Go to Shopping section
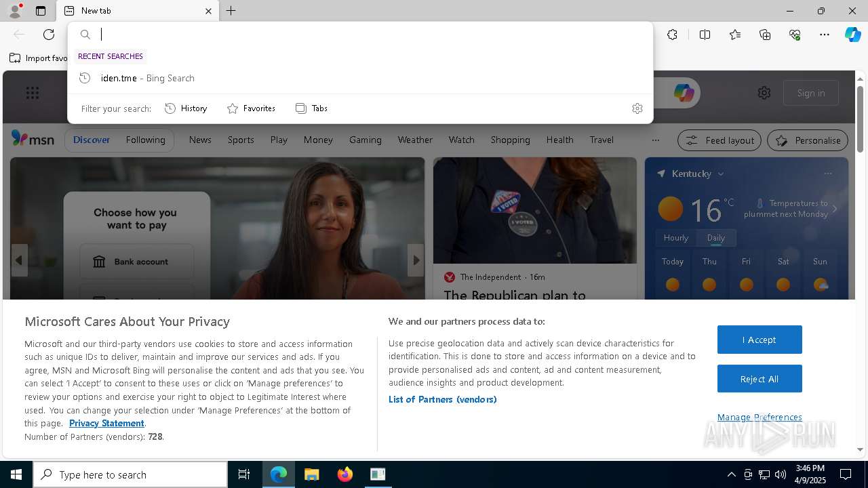 point(511,140)
